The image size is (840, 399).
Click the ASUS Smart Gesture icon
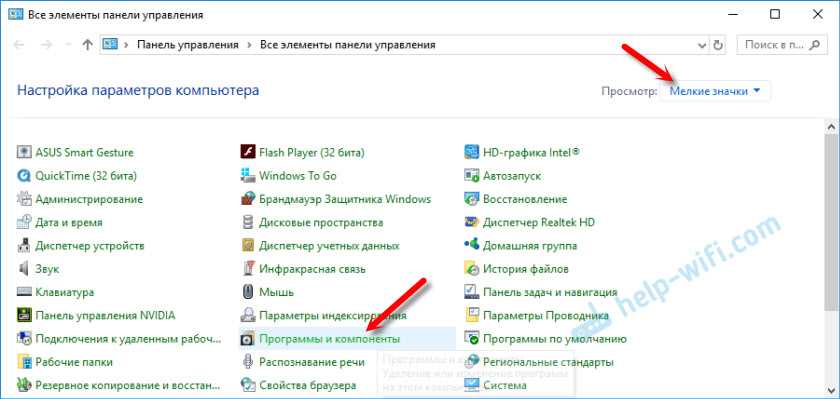(x=24, y=153)
